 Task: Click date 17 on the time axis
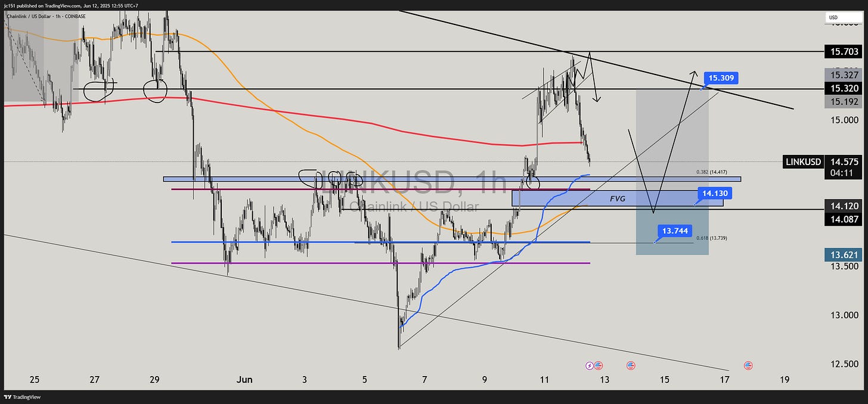tap(724, 380)
